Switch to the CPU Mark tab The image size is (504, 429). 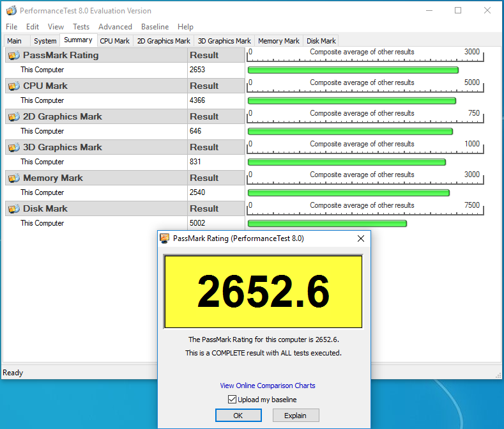[115, 41]
